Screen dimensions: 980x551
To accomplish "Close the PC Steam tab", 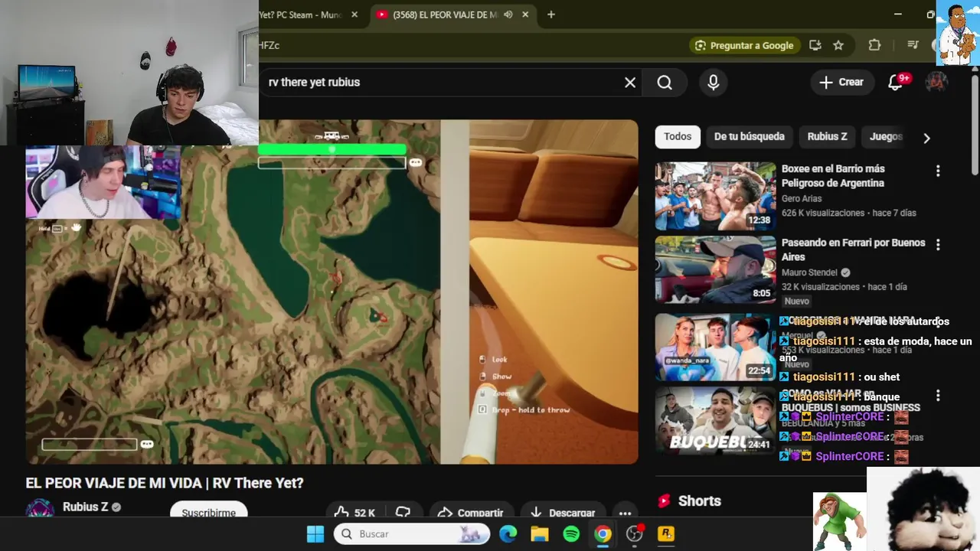I will [354, 15].
